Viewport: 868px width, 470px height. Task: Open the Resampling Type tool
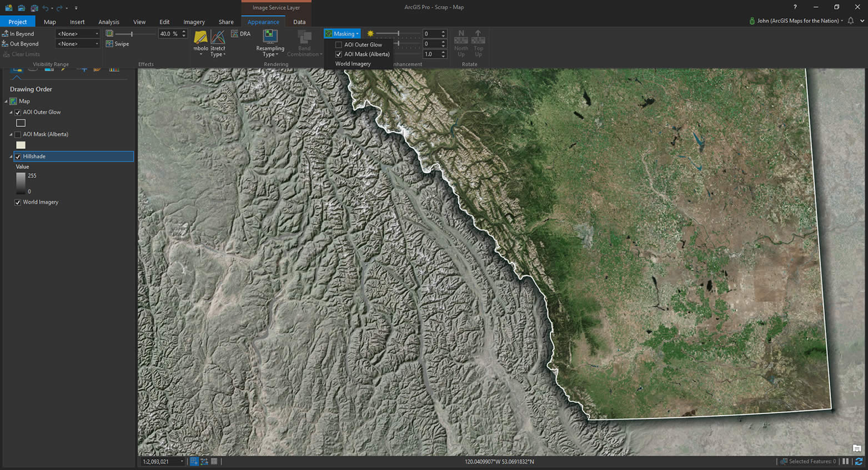270,38
